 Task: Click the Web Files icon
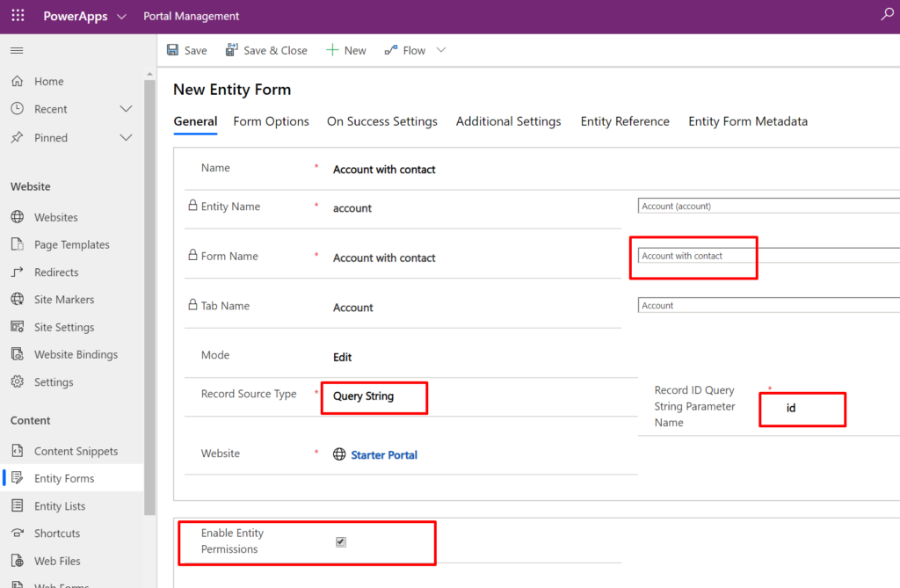pos(18,561)
